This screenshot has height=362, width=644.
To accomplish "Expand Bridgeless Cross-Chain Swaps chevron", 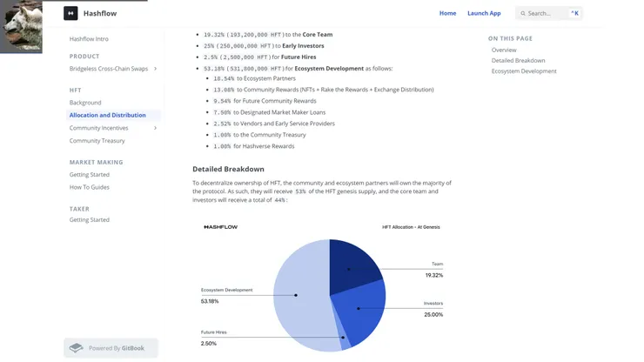I will pyautogui.click(x=155, y=69).
